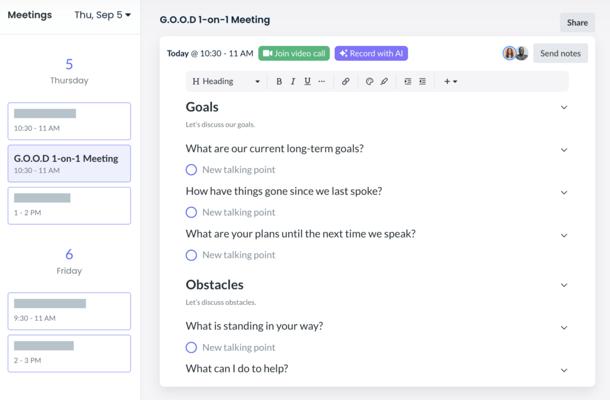The width and height of the screenshot is (610, 400).
Task: Click the Join video call button
Action: (294, 53)
